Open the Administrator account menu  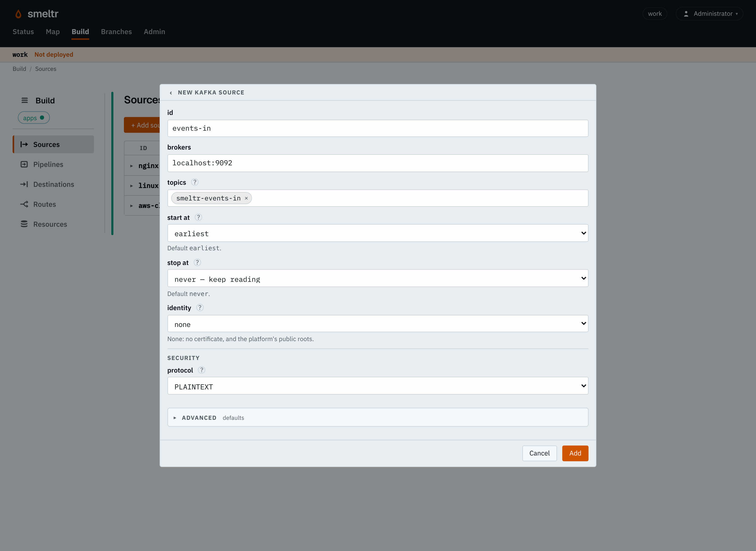[x=709, y=14]
